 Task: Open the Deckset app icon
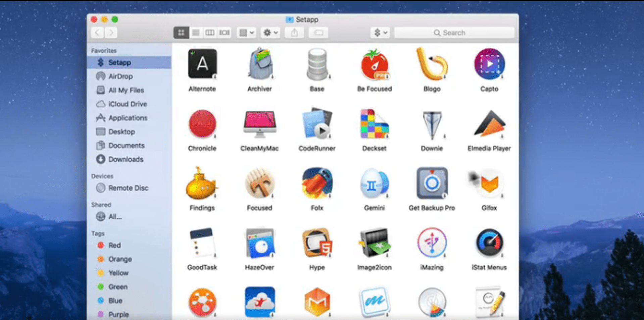coord(375,124)
